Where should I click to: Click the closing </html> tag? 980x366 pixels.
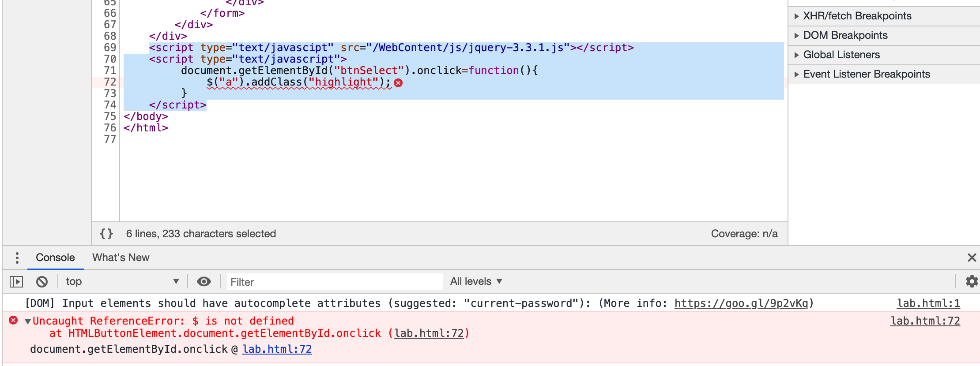[x=146, y=128]
